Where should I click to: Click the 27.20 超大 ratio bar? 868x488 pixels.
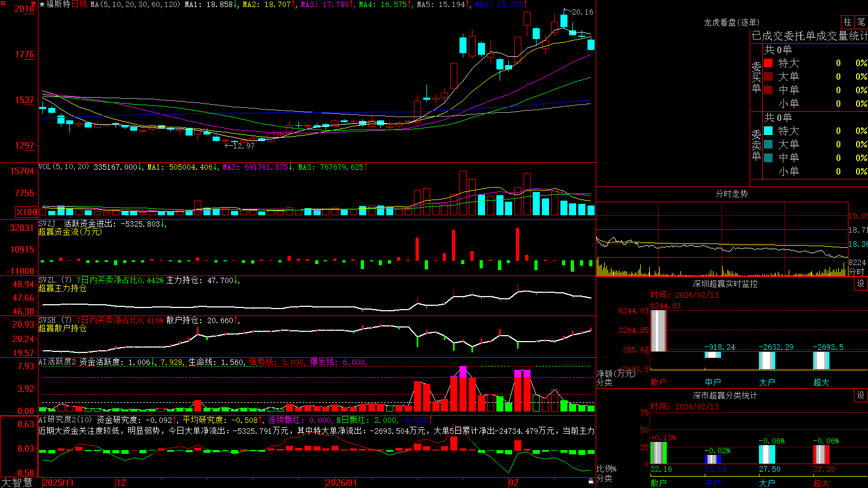click(x=821, y=455)
